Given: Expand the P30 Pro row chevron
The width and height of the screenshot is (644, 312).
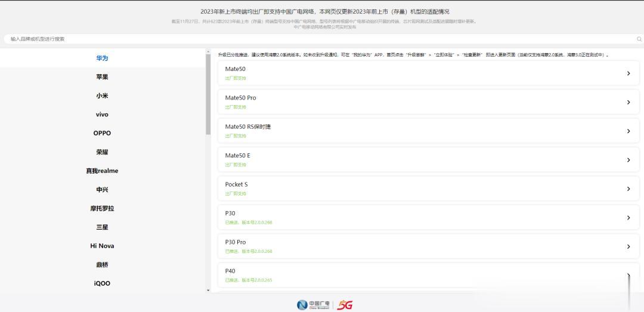Looking at the screenshot, I should pos(628,246).
